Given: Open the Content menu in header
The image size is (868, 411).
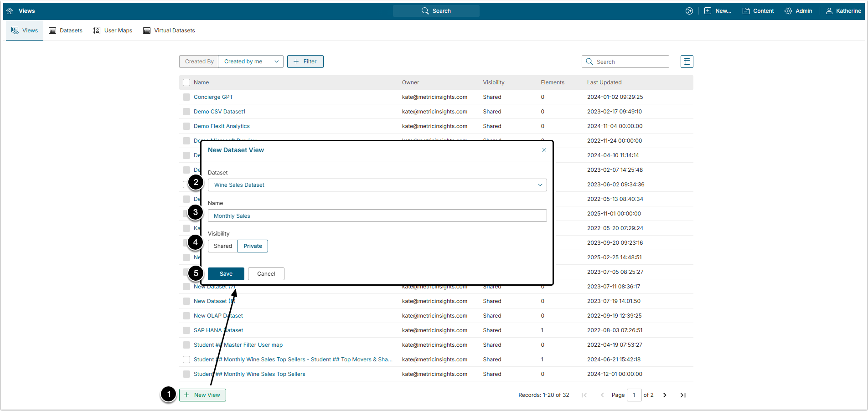Looking at the screenshot, I should [x=758, y=11].
